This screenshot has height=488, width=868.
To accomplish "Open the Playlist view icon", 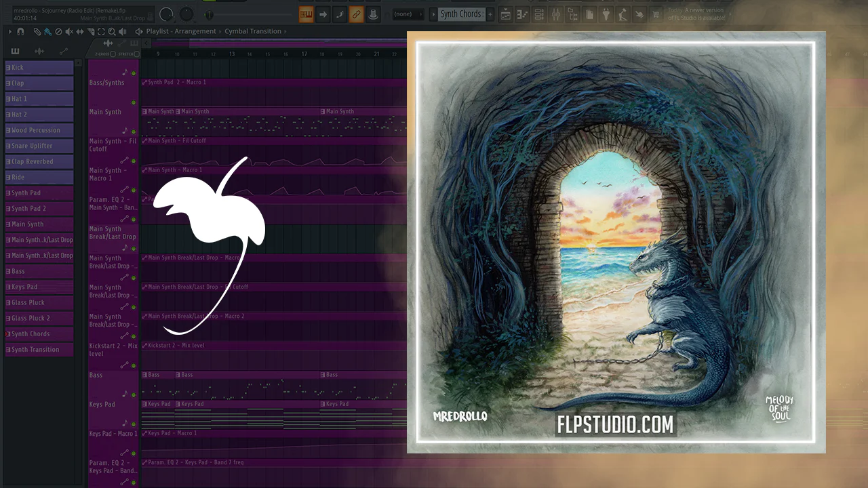I will point(505,14).
